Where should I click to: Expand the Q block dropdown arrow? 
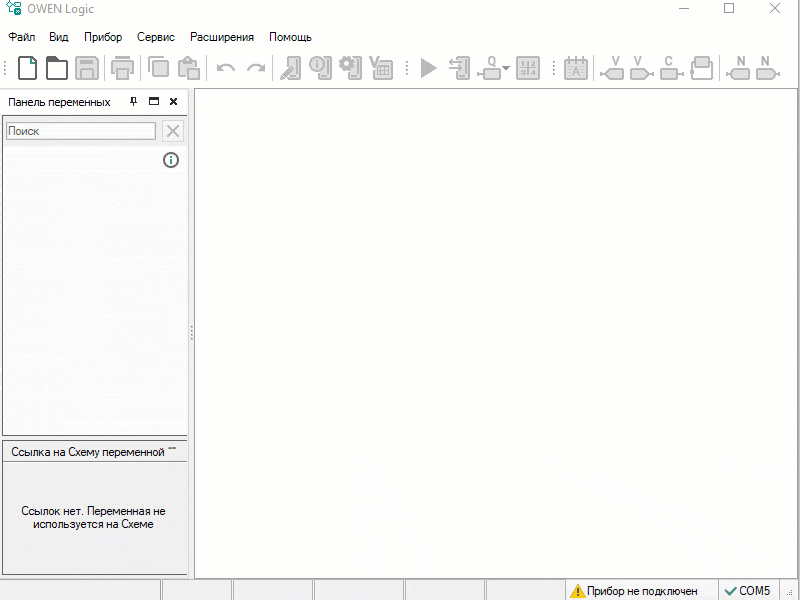point(507,68)
